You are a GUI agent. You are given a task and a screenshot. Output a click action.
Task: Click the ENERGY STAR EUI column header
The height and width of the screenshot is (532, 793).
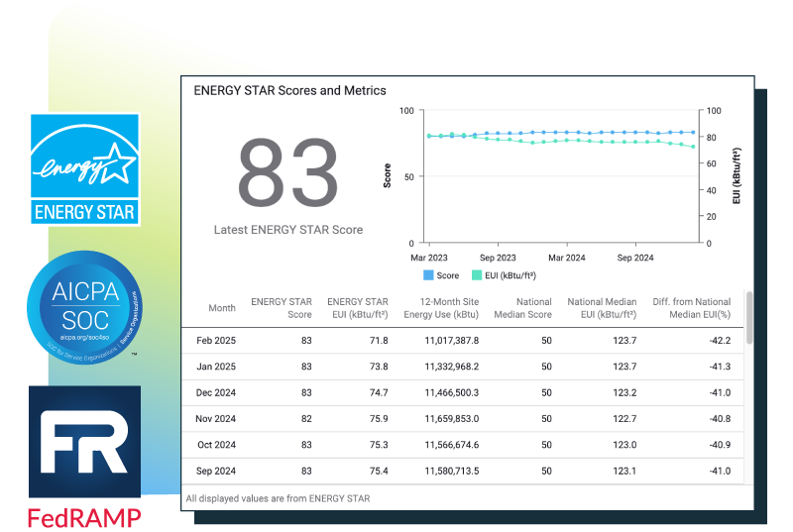(x=358, y=308)
